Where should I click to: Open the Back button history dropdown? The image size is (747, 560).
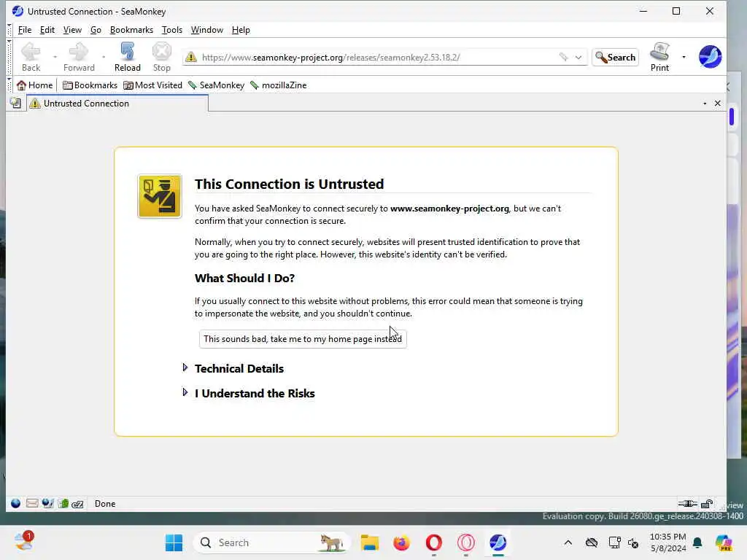click(55, 57)
